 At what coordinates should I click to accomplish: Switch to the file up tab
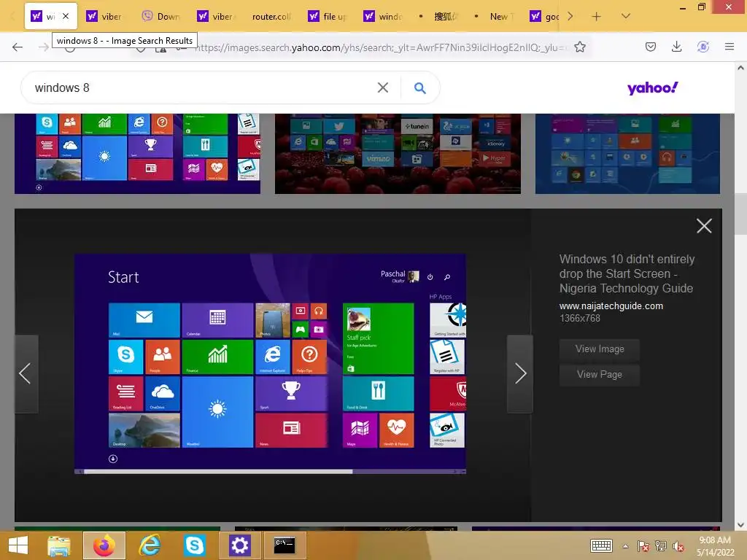pyautogui.click(x=327, y=16)
